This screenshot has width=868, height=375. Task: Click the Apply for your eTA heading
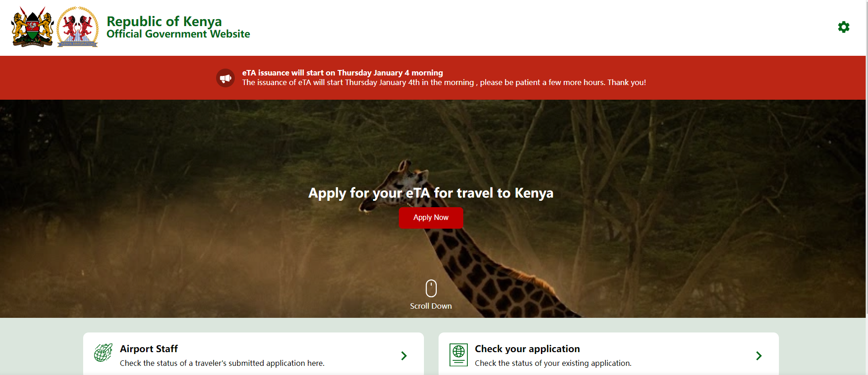point(431,193)
